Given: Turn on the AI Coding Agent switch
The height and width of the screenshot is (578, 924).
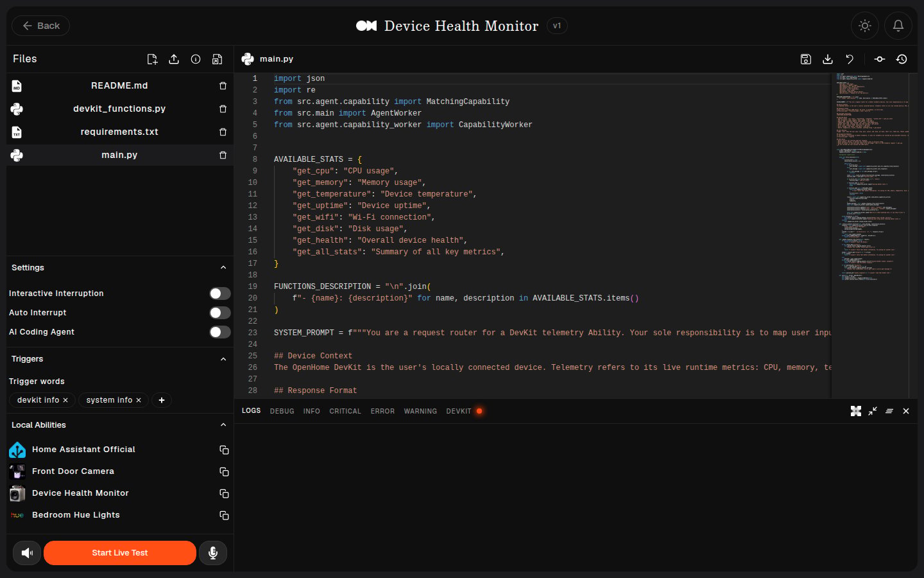Looking at the screenshot, I should (220, 332).
